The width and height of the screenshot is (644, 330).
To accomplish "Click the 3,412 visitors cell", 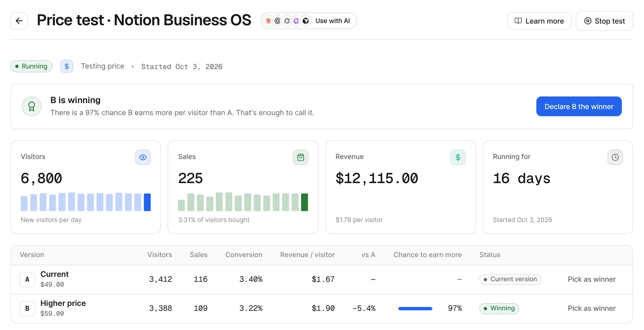I will pos(161,279).
